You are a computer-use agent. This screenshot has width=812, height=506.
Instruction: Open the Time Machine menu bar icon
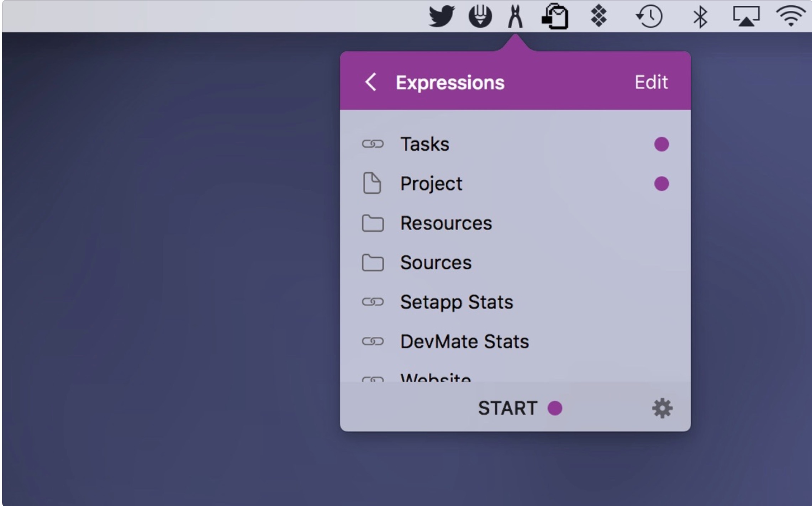(649, 16)
